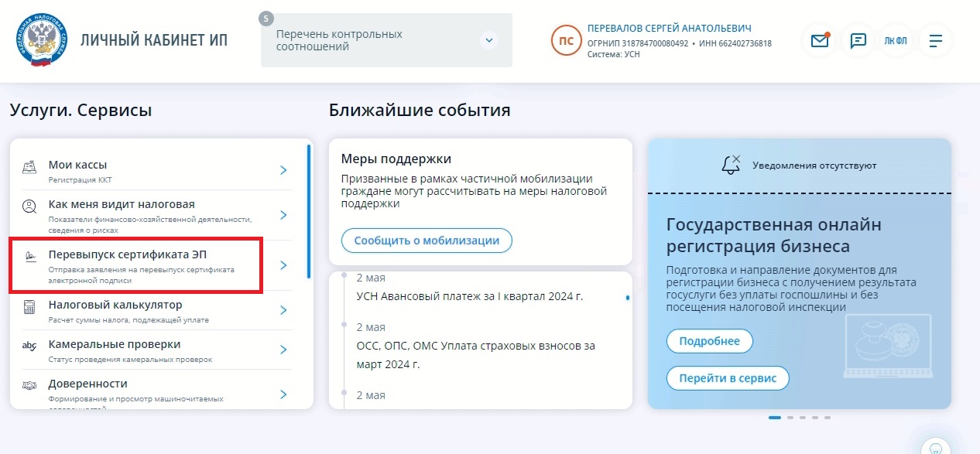Open Как меня видит налоговая service

point(156,214)
